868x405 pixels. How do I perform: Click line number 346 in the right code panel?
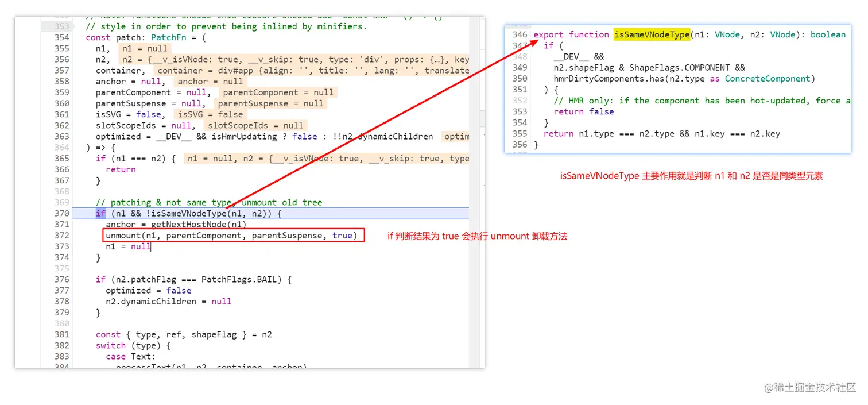click(x=520, y=34)
